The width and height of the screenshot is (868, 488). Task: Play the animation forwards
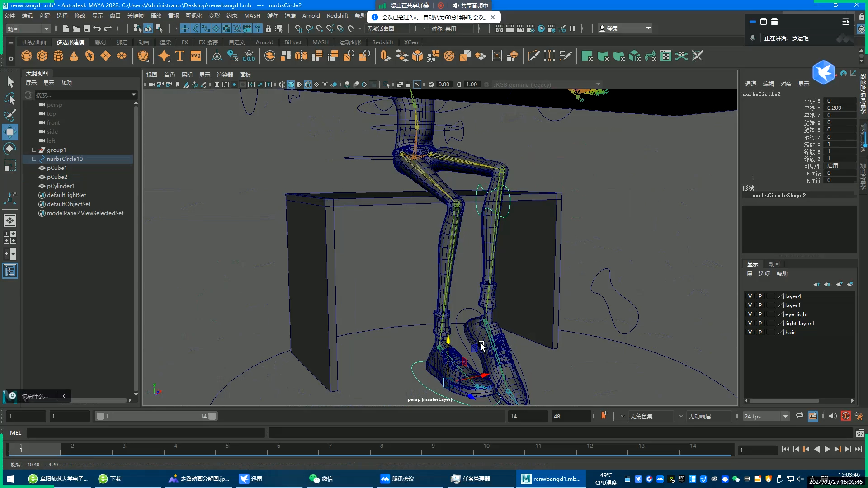tap(827, 449)
